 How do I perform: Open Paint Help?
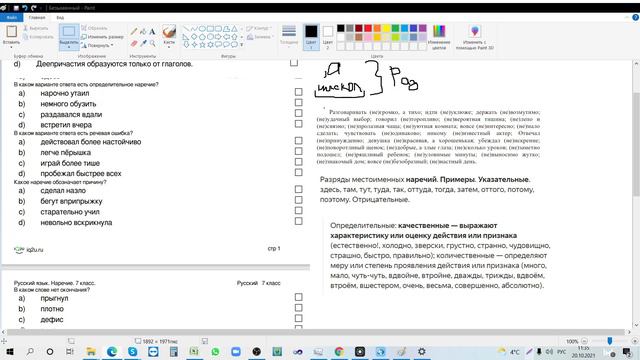pyautogui.click(x=635, y=18)
